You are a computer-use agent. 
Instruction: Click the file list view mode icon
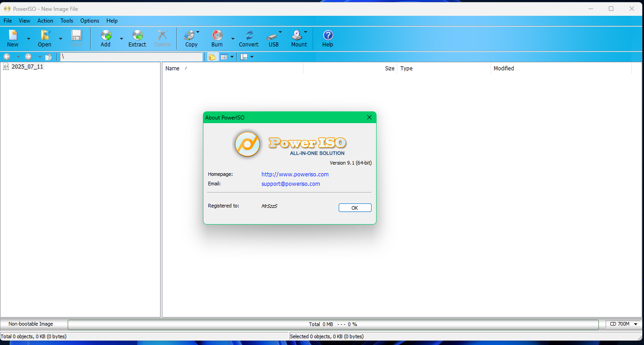pos(224,57)
